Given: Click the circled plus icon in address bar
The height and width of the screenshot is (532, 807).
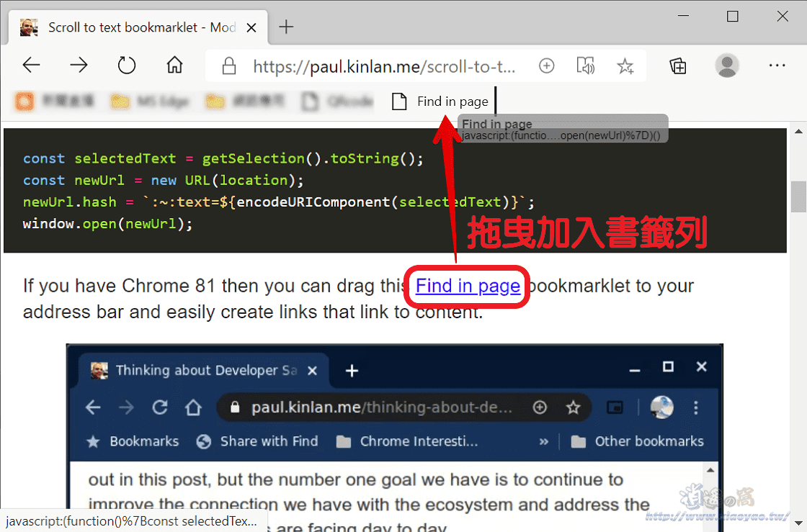Looking at the screenshot, I should pyautogui.click(x=547, y=66).
